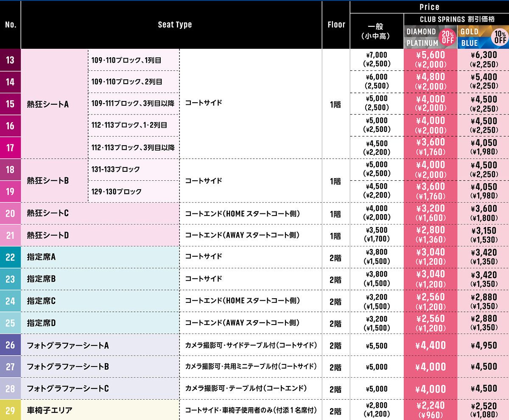
Task: Click コートサイド･車椅子使用者のみ description
Action: pyautogui.click(x=251, y=410)
